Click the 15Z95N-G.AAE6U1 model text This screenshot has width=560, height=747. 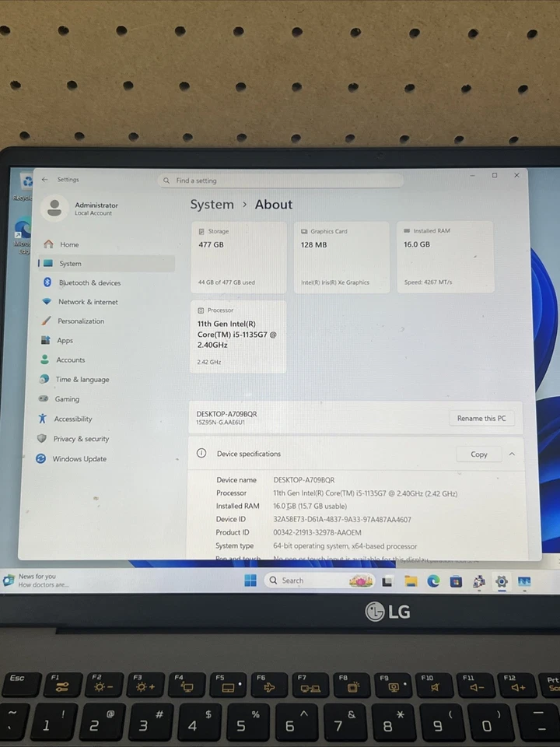(220, 422)
